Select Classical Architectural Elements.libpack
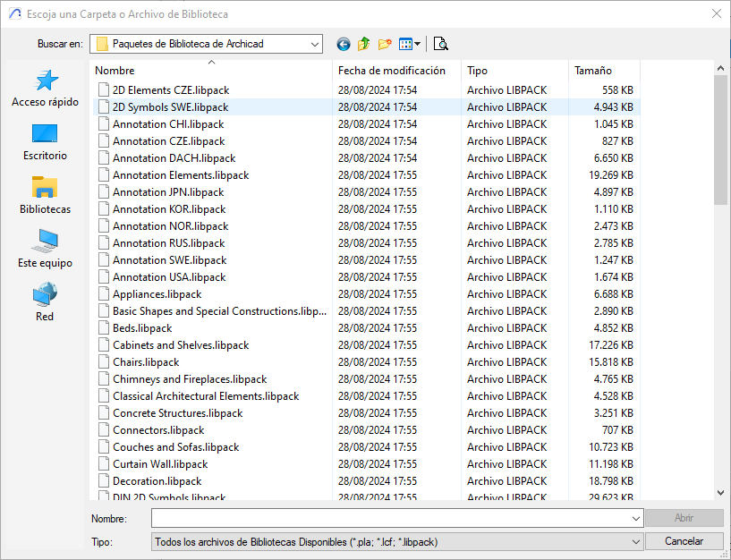 click(206, 396)
